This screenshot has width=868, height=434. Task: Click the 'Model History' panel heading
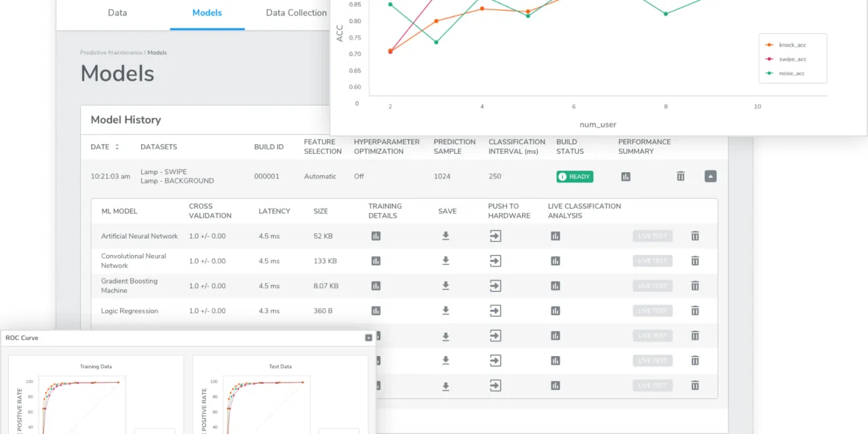click(126, 120)
